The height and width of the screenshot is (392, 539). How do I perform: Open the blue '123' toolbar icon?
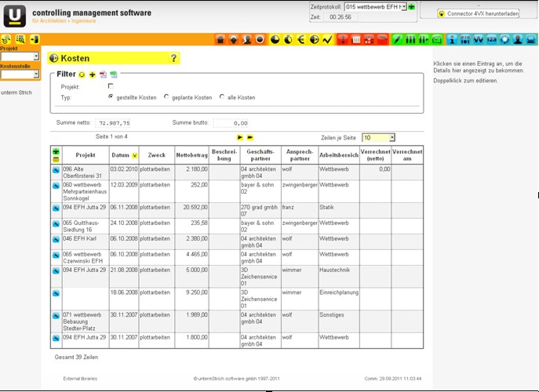click(492, 39)
